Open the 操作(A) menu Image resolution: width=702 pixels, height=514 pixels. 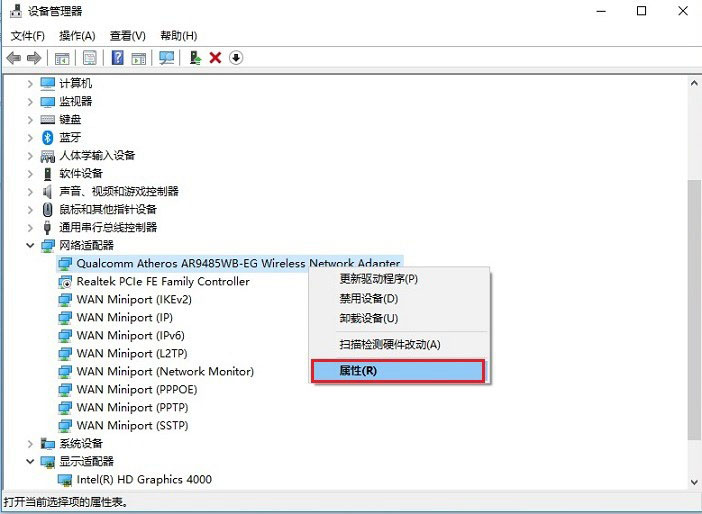tap(77, 36)
